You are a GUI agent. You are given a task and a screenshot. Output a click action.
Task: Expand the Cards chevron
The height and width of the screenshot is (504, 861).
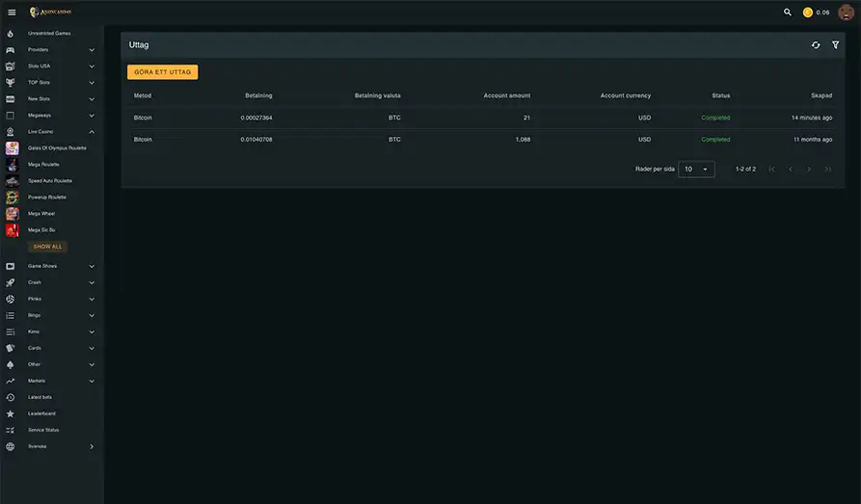coord(92,348)
